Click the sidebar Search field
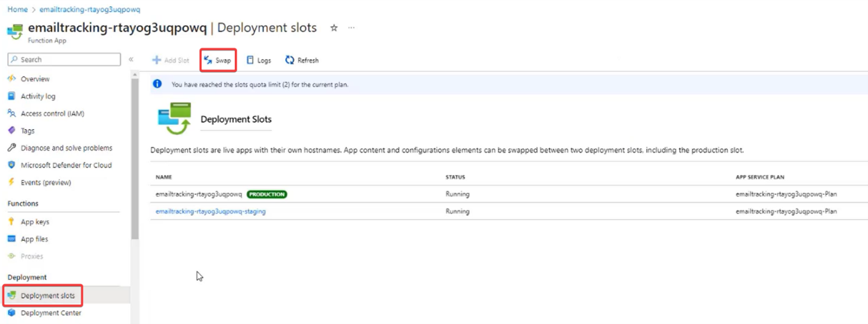Image resolution: width=868 pixels, height=324 pixels. [x=63, y=59]
